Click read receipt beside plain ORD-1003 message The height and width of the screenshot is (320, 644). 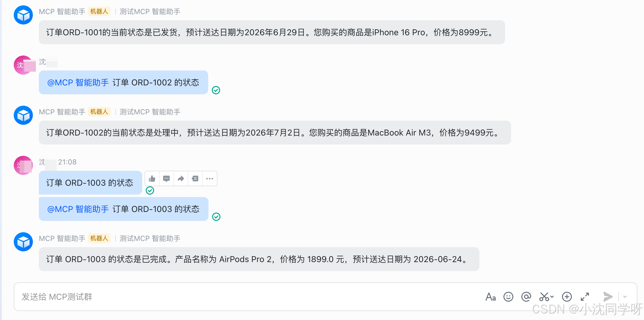point(150,190)
